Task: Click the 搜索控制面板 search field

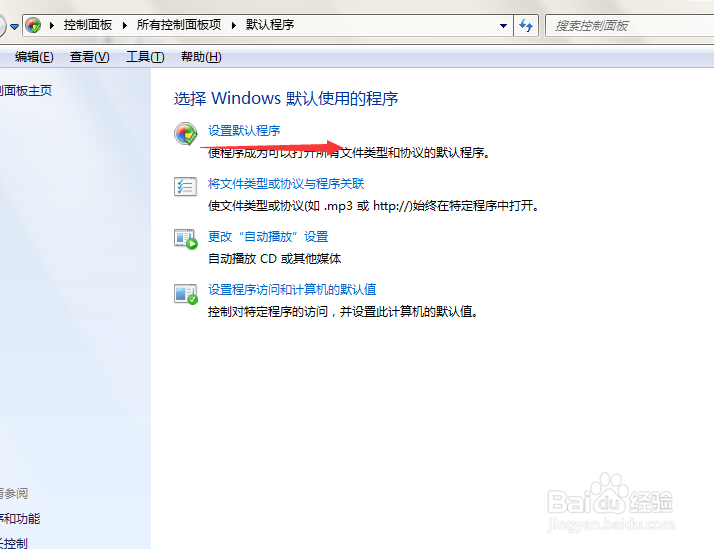Action: tap(629, 25)
